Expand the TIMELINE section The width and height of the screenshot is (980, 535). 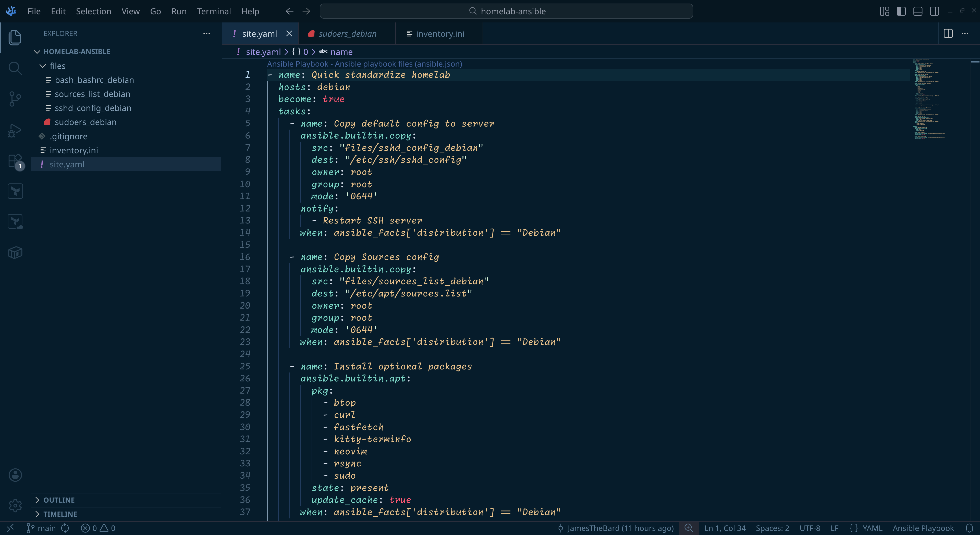click(60, 514)
